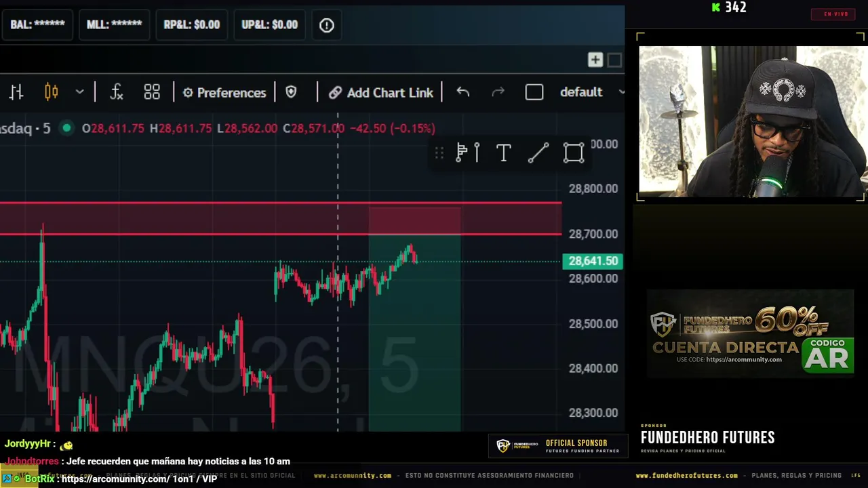Click the green status dot beside Nasdaq 5

click(x=66, y=128)
